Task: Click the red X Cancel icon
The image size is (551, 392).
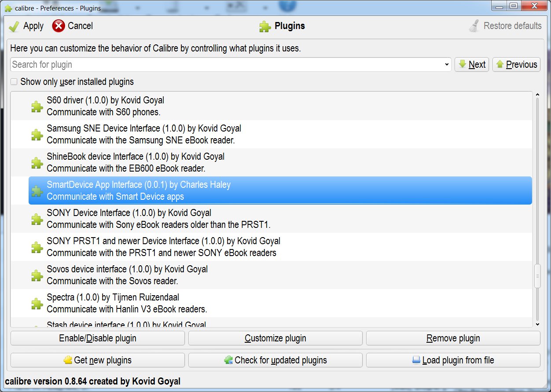Action: (x=58, y=26)
